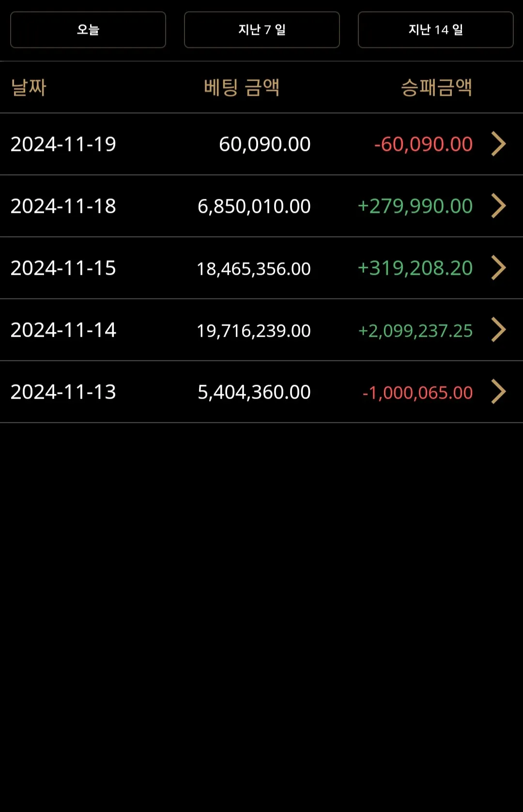Click the 베팅 금액 column header
This screenshot has width=523, height=812.
pos(242,88)
